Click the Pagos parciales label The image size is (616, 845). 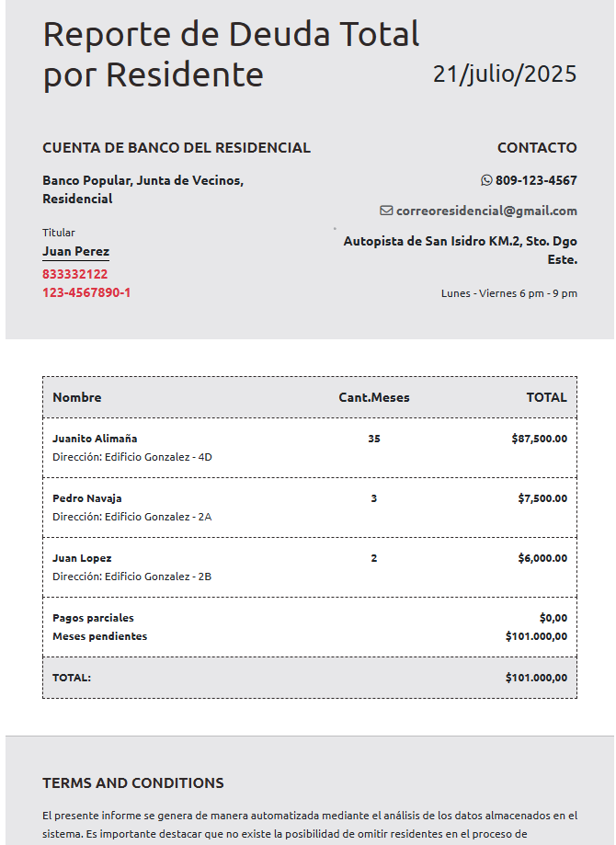[93, 618]
